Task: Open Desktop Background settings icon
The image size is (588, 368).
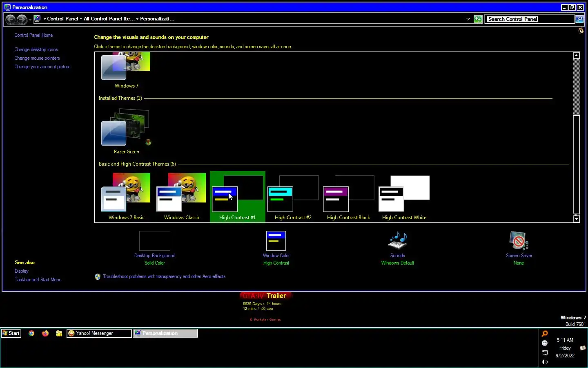Action: tap(154, 241)
